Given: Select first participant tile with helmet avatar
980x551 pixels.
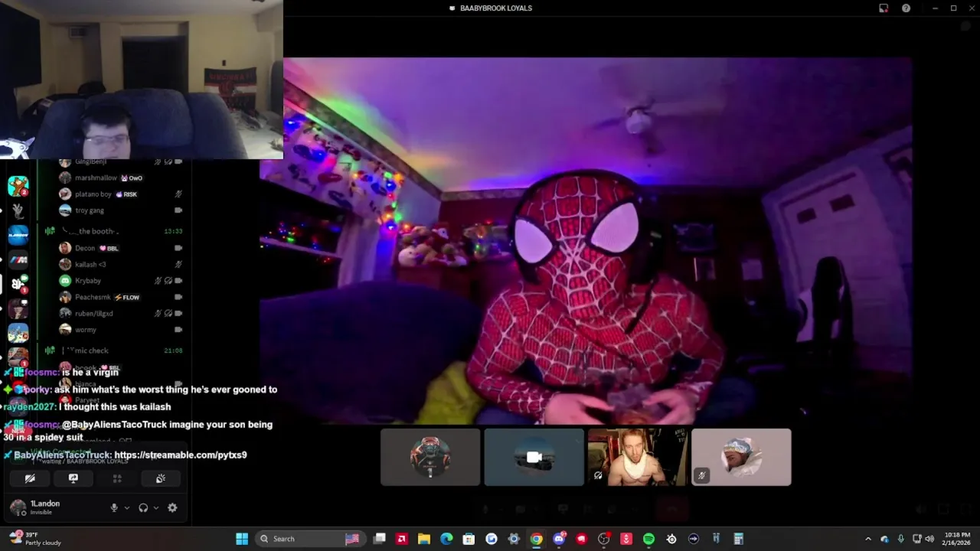Looking at the screenshot, I should (x=430, y=457).
